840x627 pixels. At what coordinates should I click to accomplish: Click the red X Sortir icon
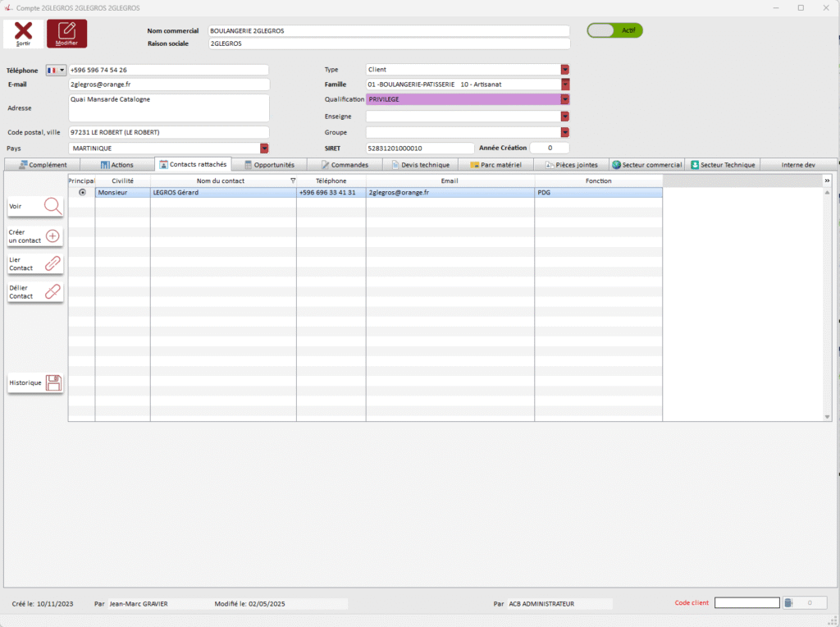(x=24, y=33)
